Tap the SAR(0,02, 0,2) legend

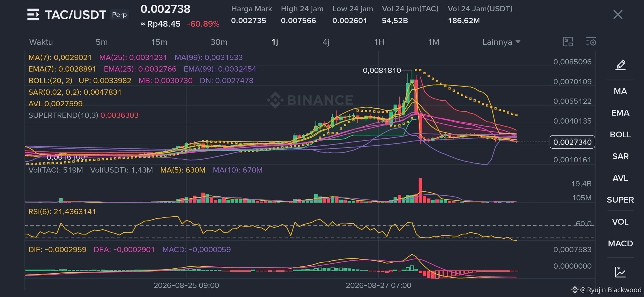(75, 92)
